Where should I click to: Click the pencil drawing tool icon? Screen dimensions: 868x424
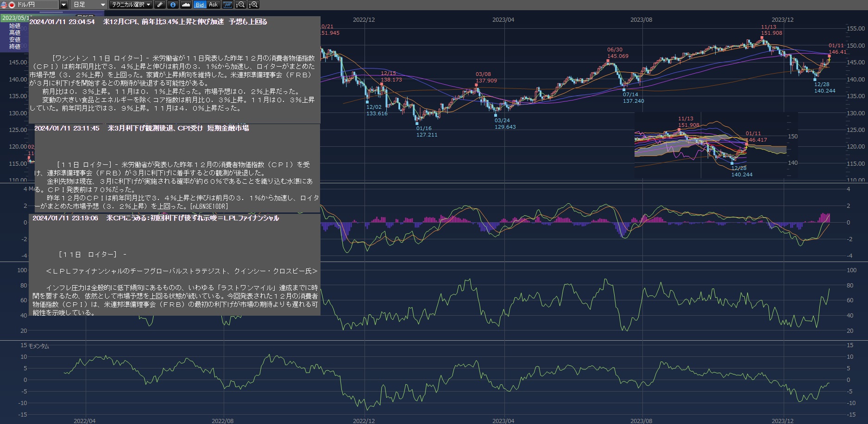160,5
